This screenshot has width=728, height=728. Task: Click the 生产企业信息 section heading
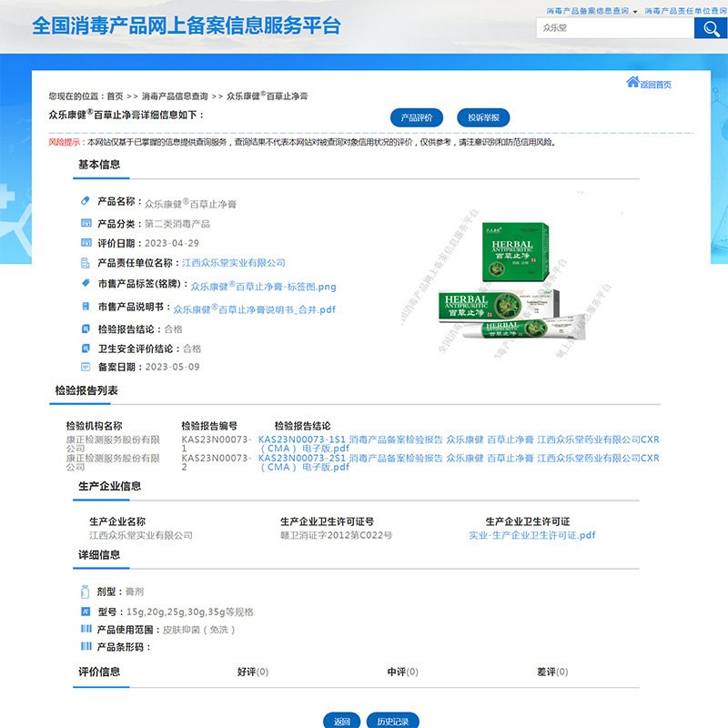click(x=109, y=486)
